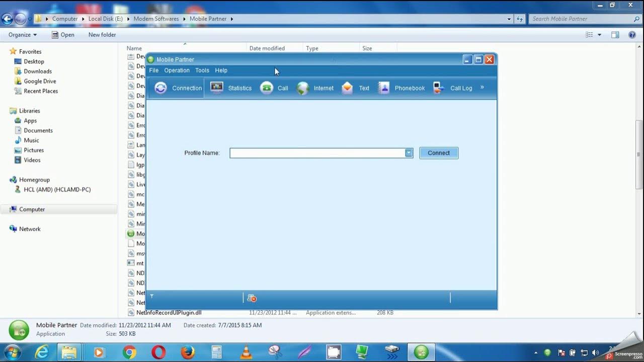
Task: Click the Computer breadcrumb in address bar
Action: (x=65, y=19)
